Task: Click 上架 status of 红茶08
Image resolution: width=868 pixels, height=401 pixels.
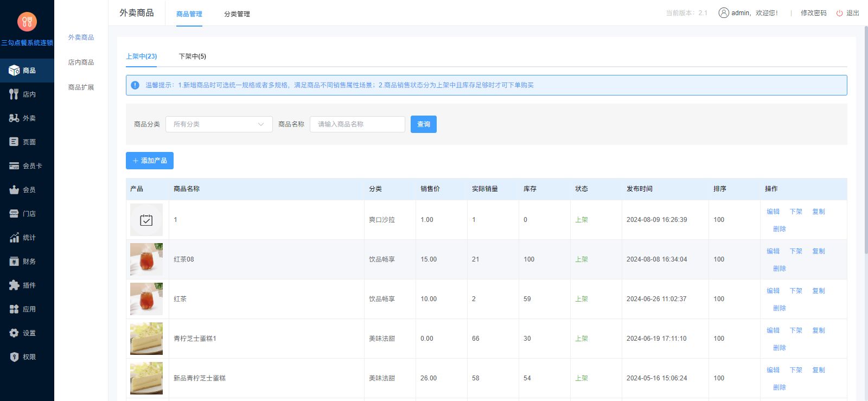Action: [x=582, y=259]
